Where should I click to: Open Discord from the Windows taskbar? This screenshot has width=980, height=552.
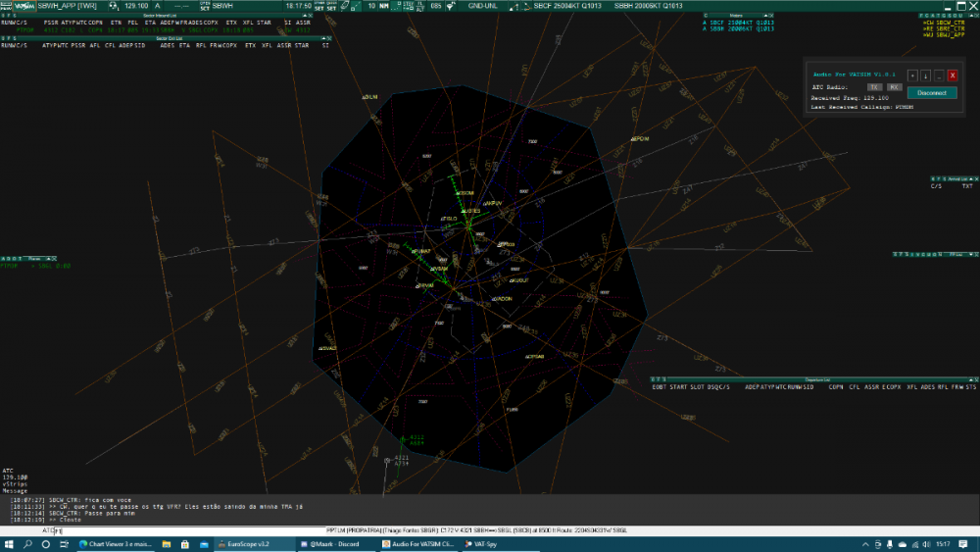point(331,543)
